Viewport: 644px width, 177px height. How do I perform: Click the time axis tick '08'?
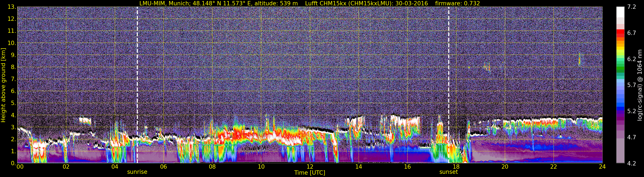point(212,167)
